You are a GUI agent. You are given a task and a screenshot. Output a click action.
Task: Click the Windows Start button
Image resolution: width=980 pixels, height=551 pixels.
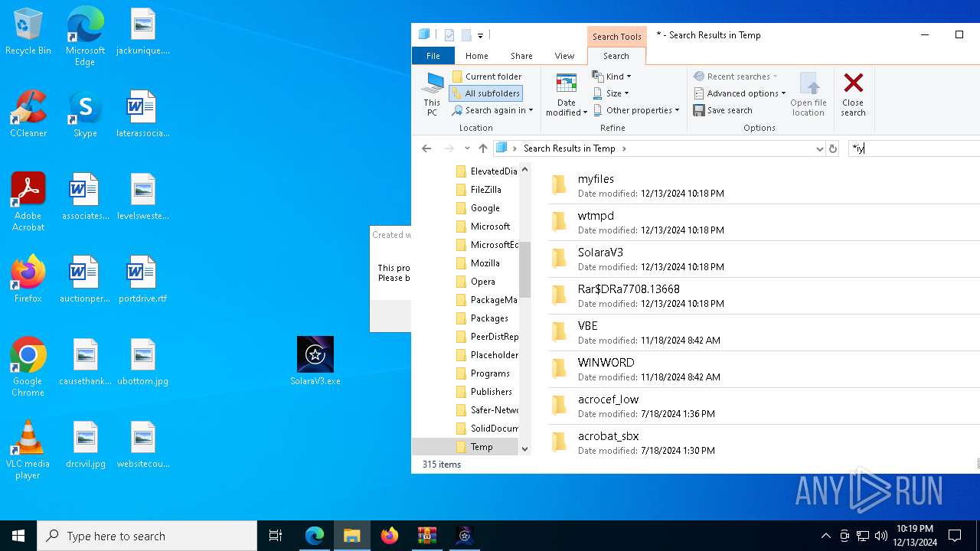(x=18, y=536)
